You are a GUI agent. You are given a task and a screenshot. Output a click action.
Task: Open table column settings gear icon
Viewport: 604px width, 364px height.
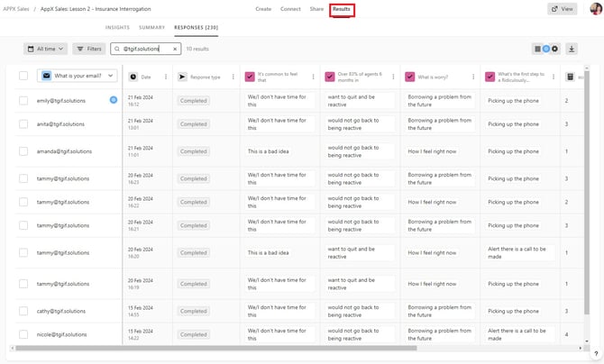[554, 49]
